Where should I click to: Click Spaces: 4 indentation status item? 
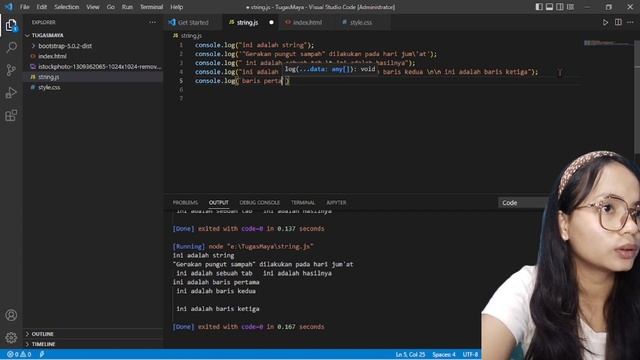point(444,354)
